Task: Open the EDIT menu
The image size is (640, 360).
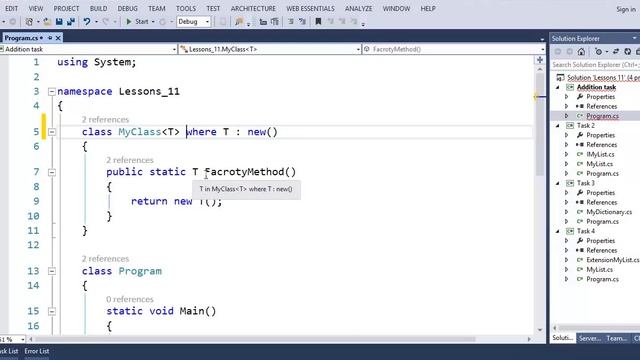Action: coord(11,9)
